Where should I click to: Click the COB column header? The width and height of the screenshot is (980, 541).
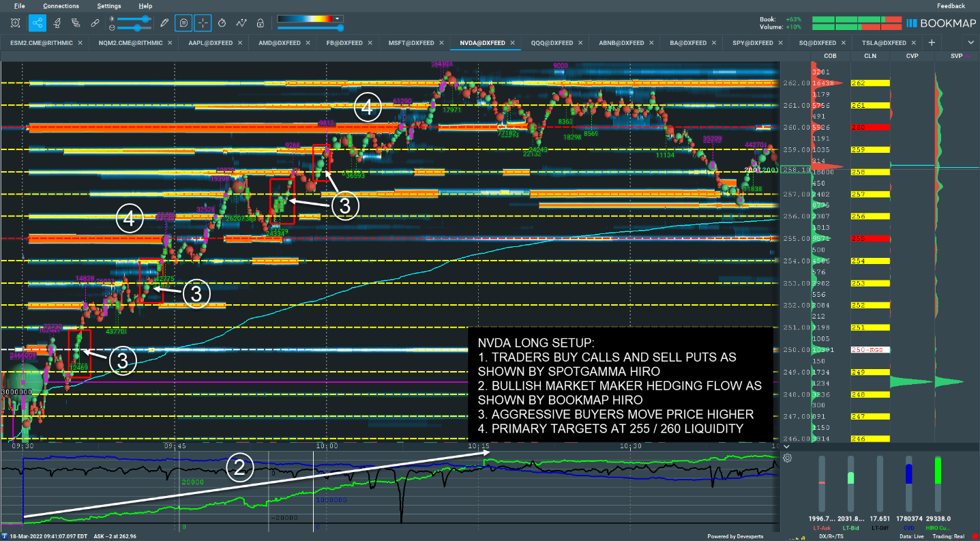point(830,55)
